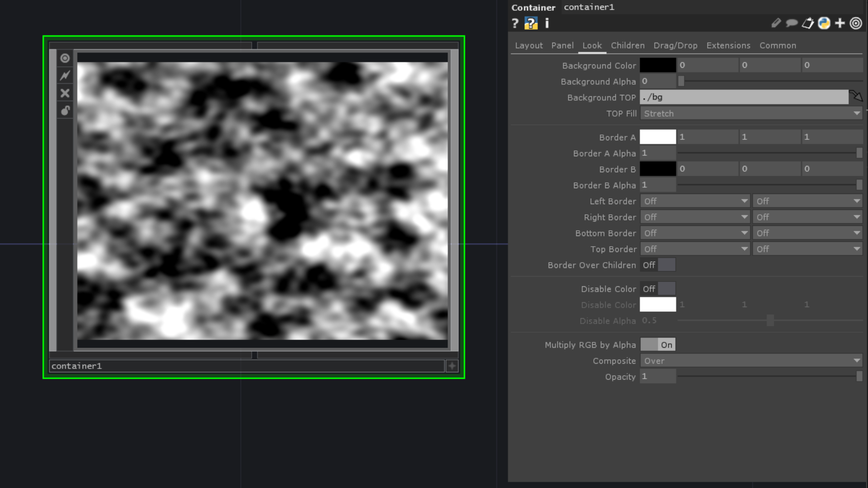Open the Python help icon in parameter header

(x=531, y=23)
